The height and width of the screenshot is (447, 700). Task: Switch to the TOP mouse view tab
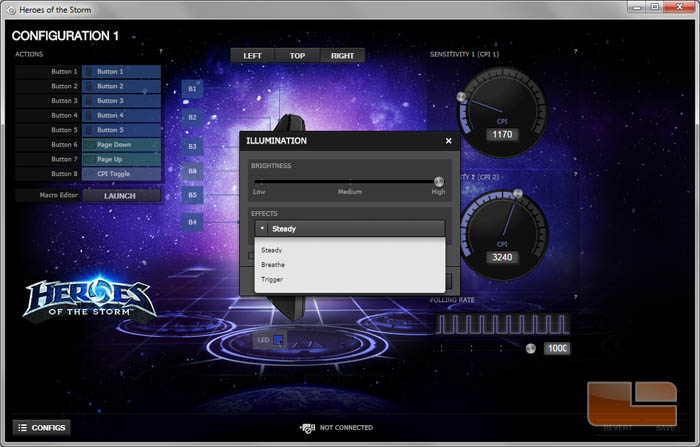(297, 56)
